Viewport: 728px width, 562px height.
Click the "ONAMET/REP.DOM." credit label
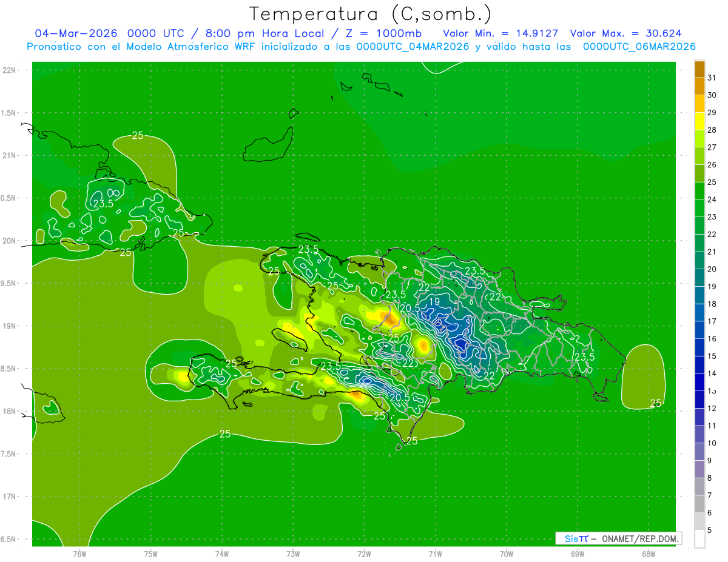[641, 538]
